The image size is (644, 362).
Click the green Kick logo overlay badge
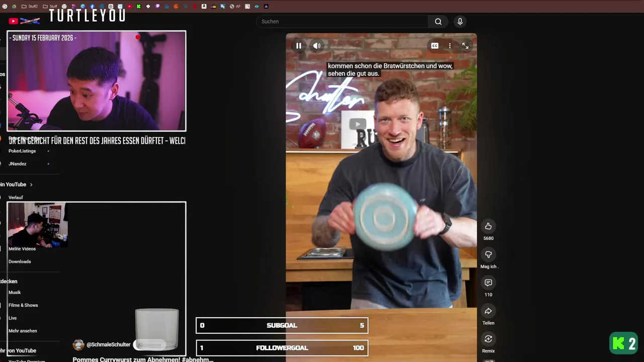(x=624, y=343)
